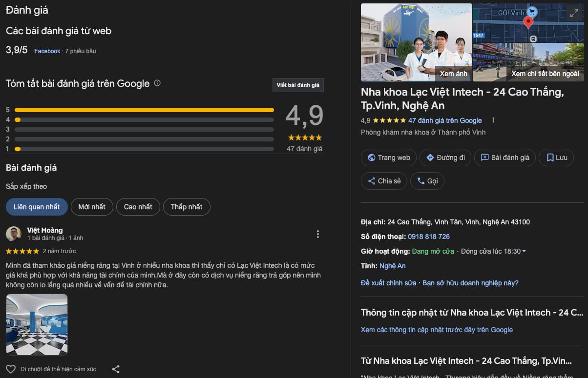Open the review's clinic interior photo
Screen dimensions: 588x378
pos(37,324)
